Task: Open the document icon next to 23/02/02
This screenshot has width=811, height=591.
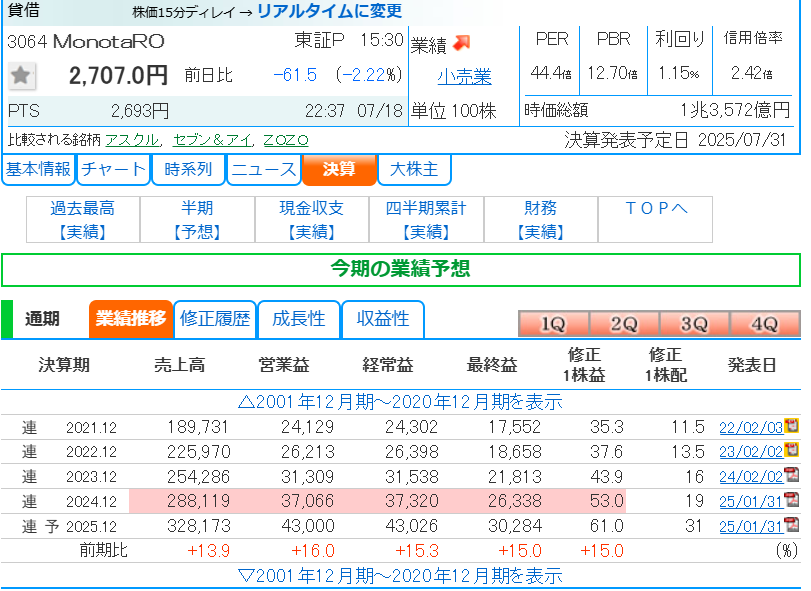Action: (792, 451)
